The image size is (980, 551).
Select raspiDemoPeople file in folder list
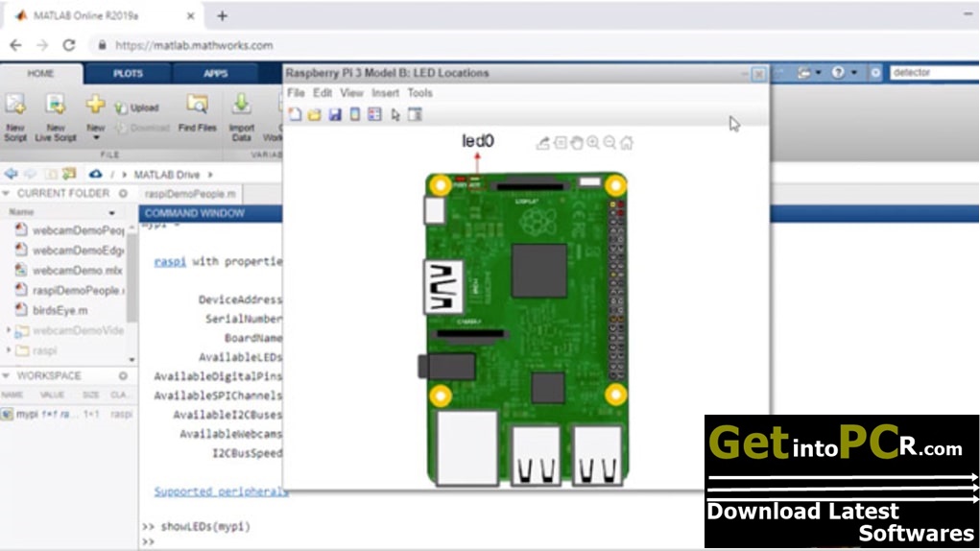pos(70,290)
